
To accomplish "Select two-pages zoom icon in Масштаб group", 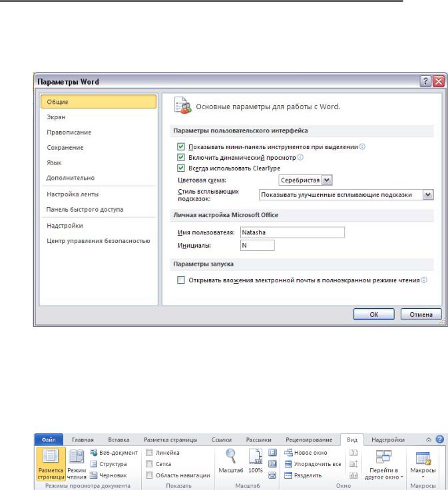I will point(272,464).
